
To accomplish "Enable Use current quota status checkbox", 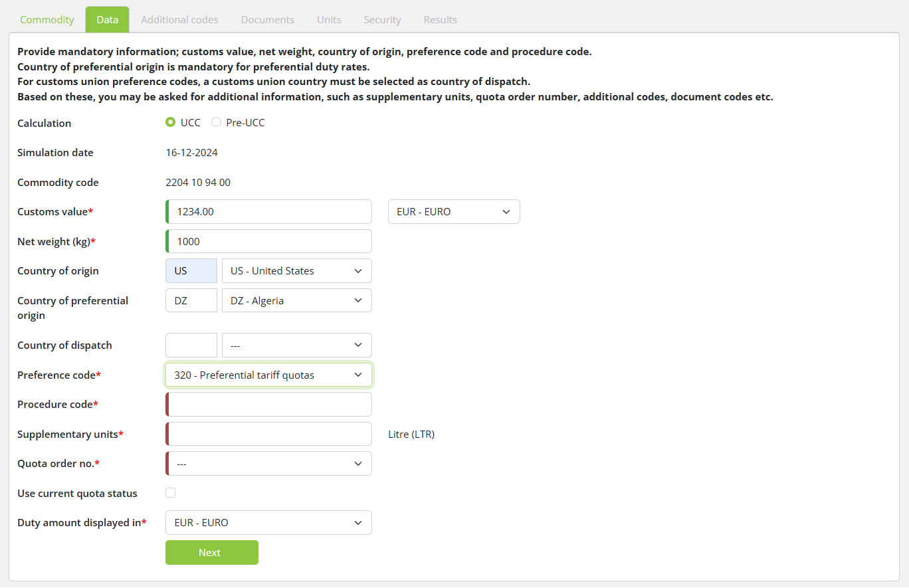I will coord(171,493).
